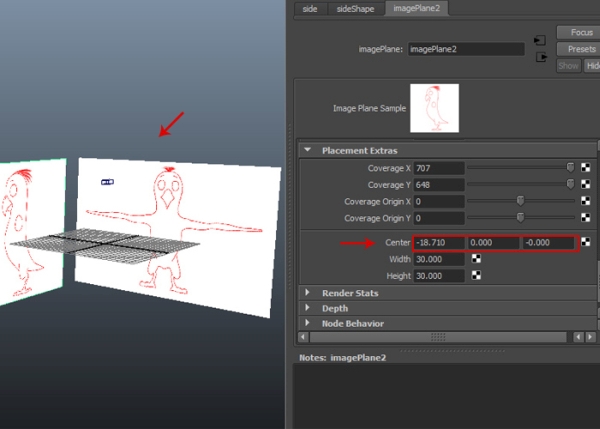600x429 pixels.
Task: Click the Hide button
Action: click(x=592, y=66)
